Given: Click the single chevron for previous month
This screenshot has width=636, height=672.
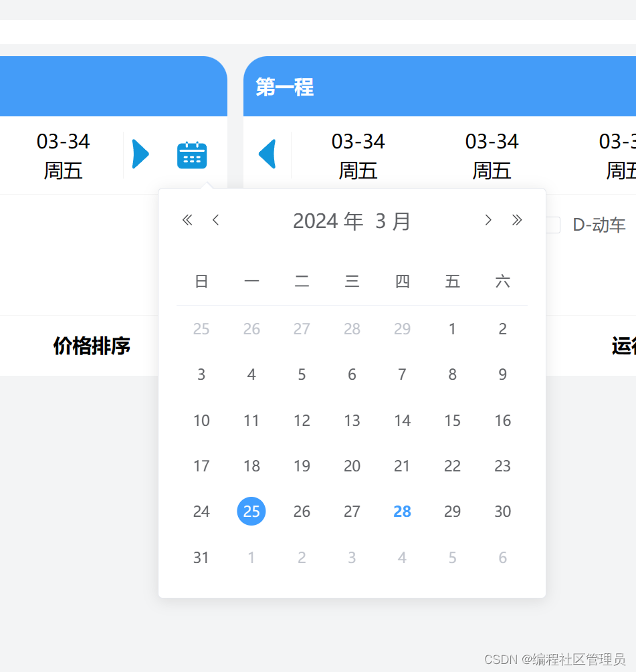Looking at the screenshot, I should (x=215, y=219).
